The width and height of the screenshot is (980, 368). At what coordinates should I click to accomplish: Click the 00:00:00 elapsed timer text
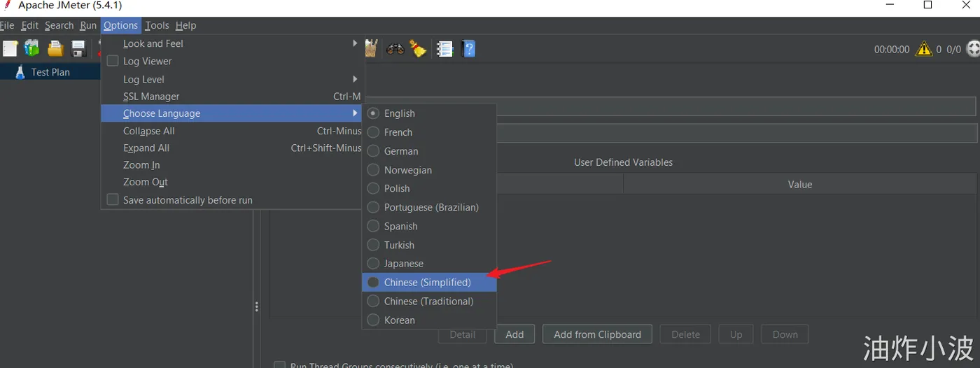(892, 50)
